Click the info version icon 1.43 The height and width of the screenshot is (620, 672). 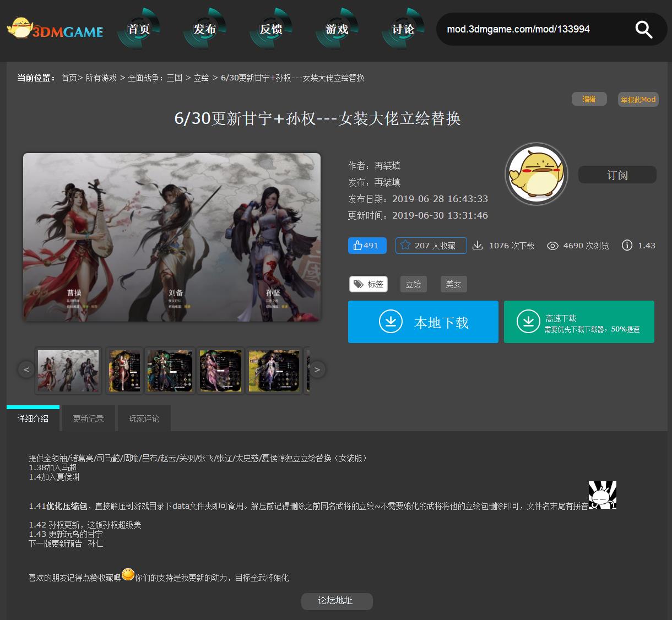click(627, 246)
